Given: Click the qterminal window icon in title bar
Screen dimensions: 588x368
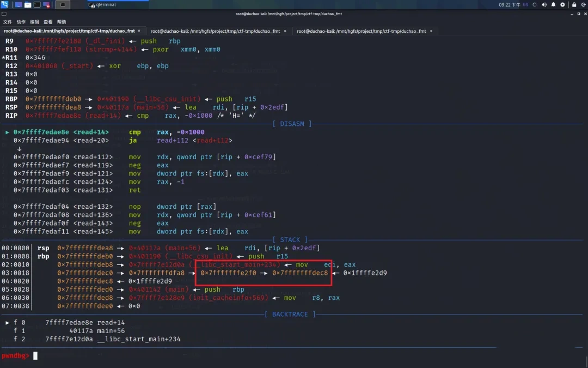Looking at the screenshot, I should [4, 14].
